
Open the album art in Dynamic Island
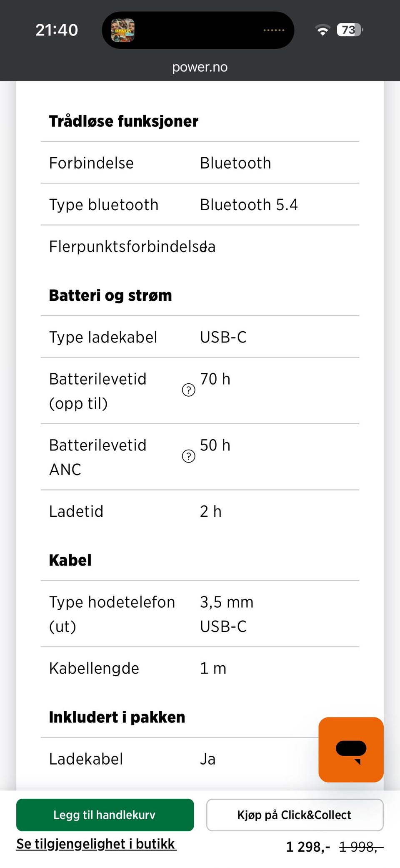pyautogui.click(x=123, y=30)
